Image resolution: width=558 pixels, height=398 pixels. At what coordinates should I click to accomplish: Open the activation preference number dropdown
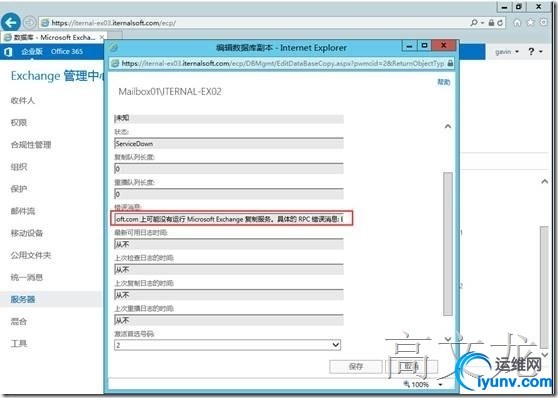(227, 345)
